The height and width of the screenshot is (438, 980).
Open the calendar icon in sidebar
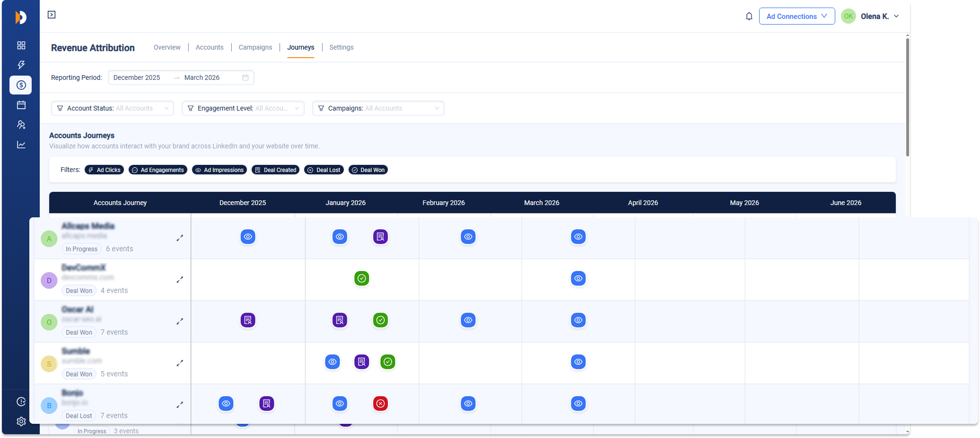(x=21, y=105)
